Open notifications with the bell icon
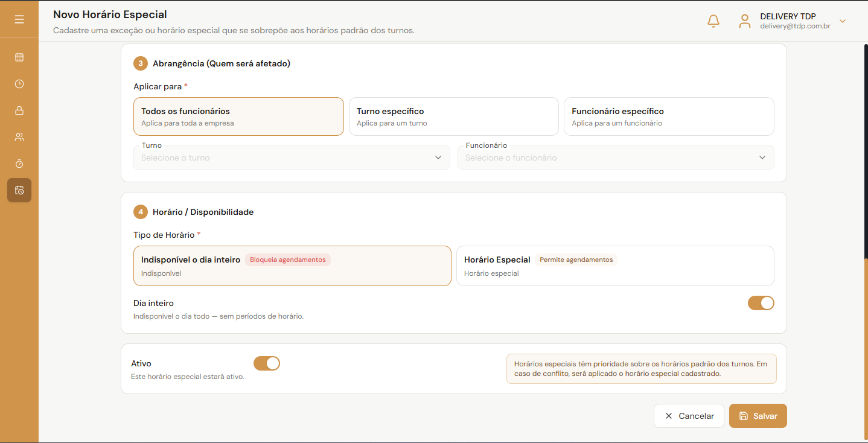 tap(713, 21)
